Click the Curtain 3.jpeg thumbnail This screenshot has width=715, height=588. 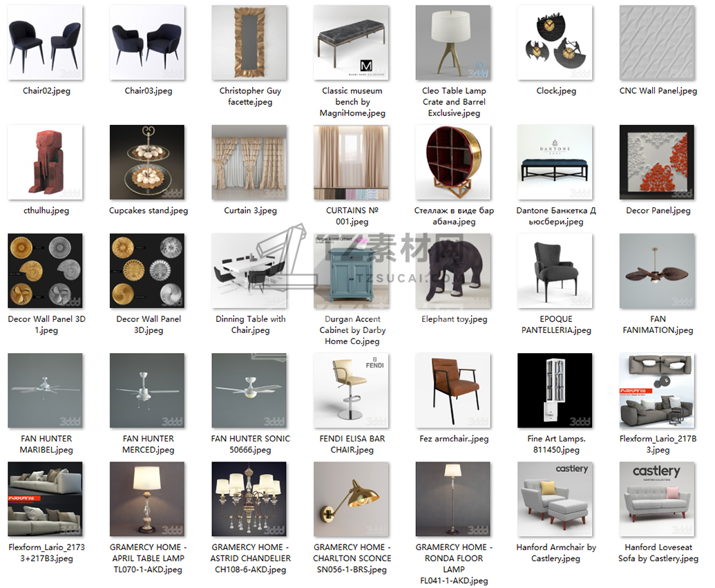click(x=249, y=162)
